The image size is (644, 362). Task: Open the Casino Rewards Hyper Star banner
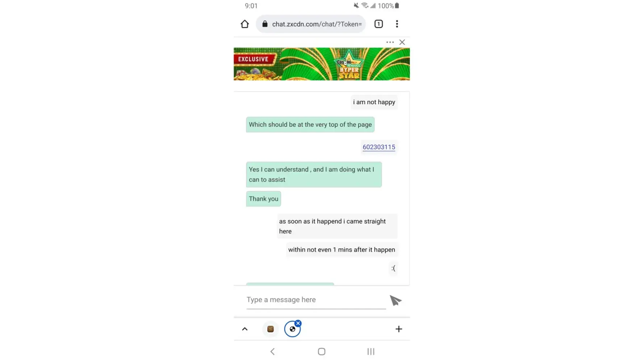tap(322, 64)
